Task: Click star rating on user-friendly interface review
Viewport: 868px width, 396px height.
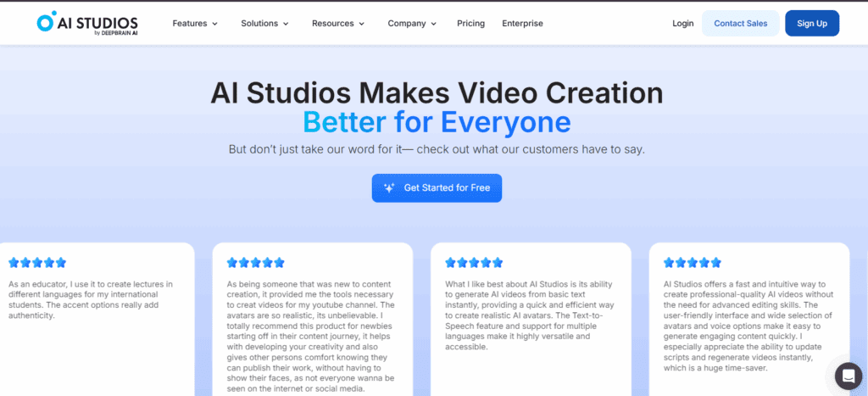Action: [692, 262]
